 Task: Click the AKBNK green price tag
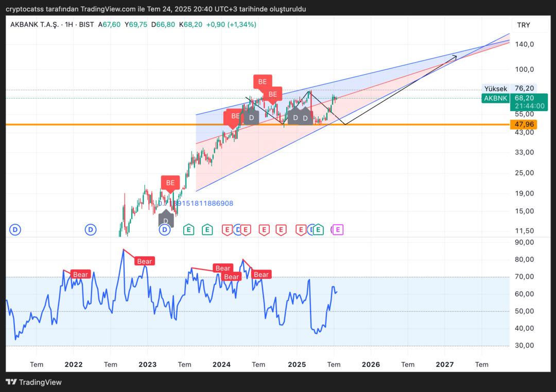click(495, 98)
